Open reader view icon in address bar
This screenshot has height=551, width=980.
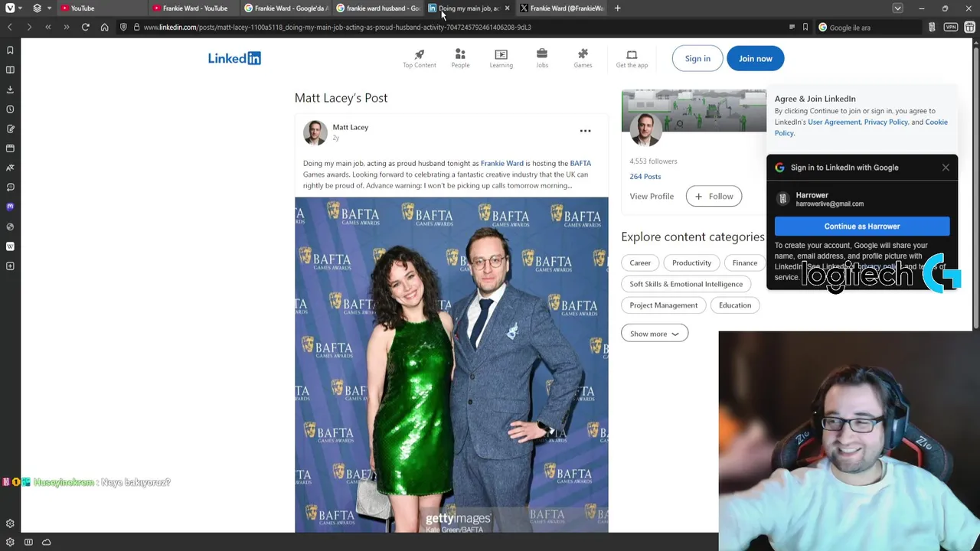tap(792, 28)
